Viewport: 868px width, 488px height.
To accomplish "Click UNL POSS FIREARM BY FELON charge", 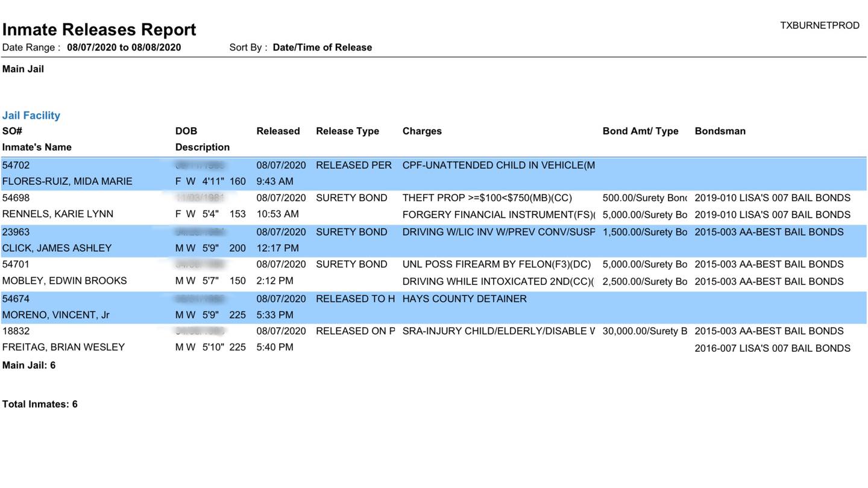I will pos(497,264).
